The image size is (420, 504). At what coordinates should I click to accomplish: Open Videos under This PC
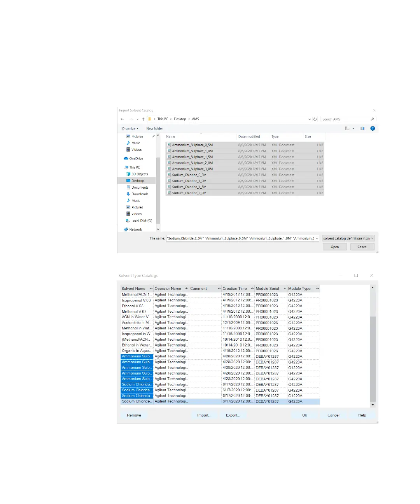[x=134, y=213]
